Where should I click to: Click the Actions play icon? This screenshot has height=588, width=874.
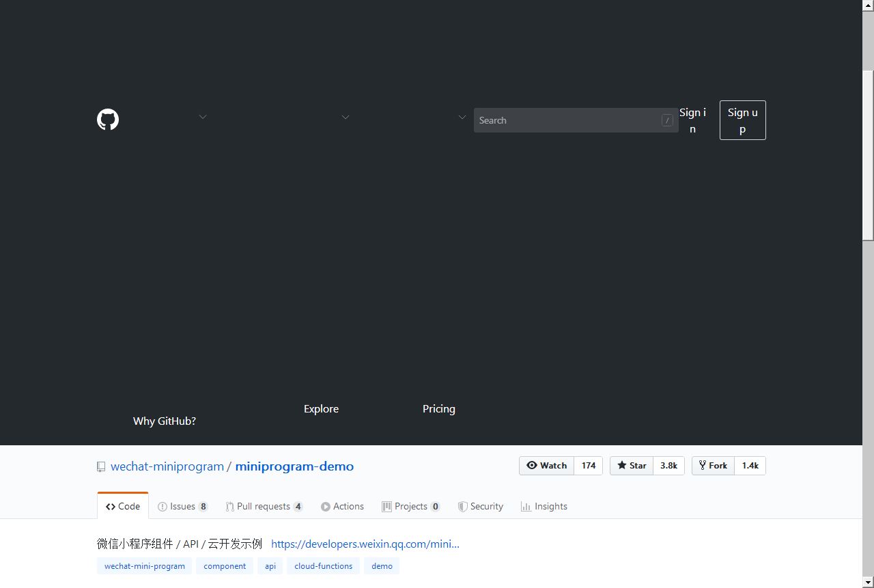click(326, 507)
